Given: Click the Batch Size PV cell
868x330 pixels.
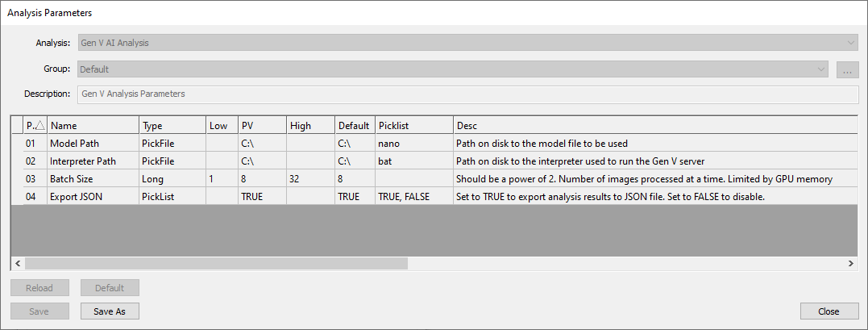Looking at the screenshot, I should click(261, 179).
